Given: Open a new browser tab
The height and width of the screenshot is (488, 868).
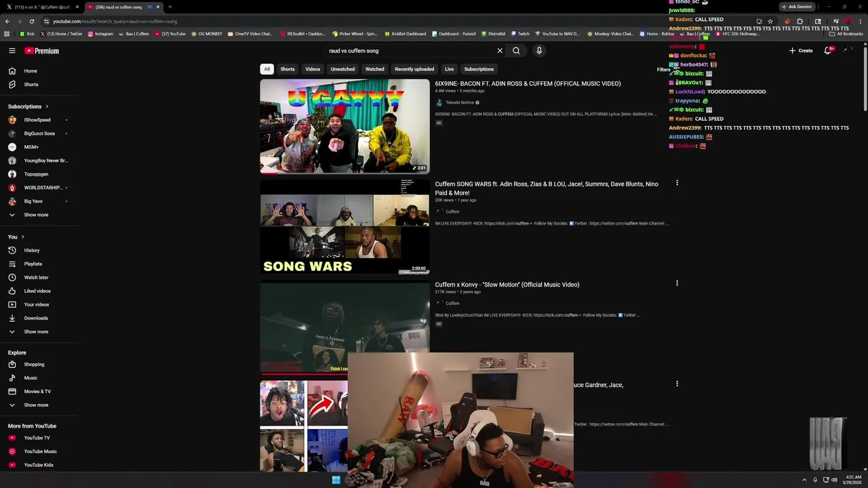Looking at the screenshot, I should tap(170, 7).
